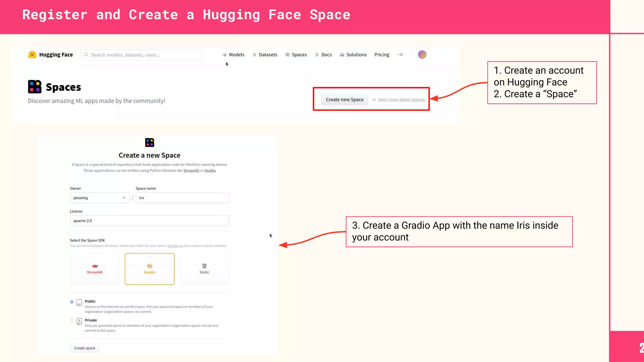
Task: Click the Public option label text
Action: (x=90, y=301)
